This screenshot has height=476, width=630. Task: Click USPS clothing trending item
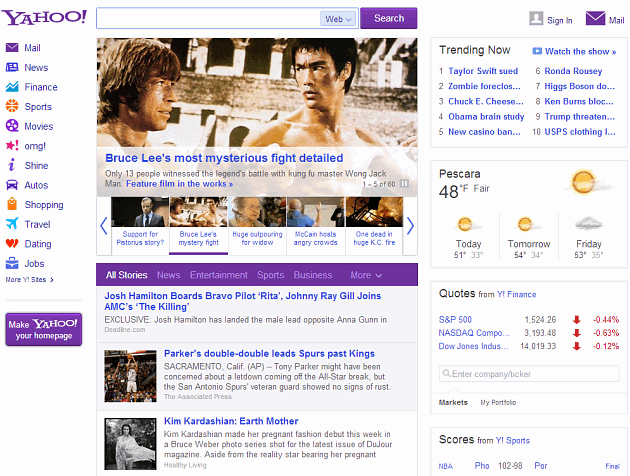pyautogui.click(x=580, y=132)
